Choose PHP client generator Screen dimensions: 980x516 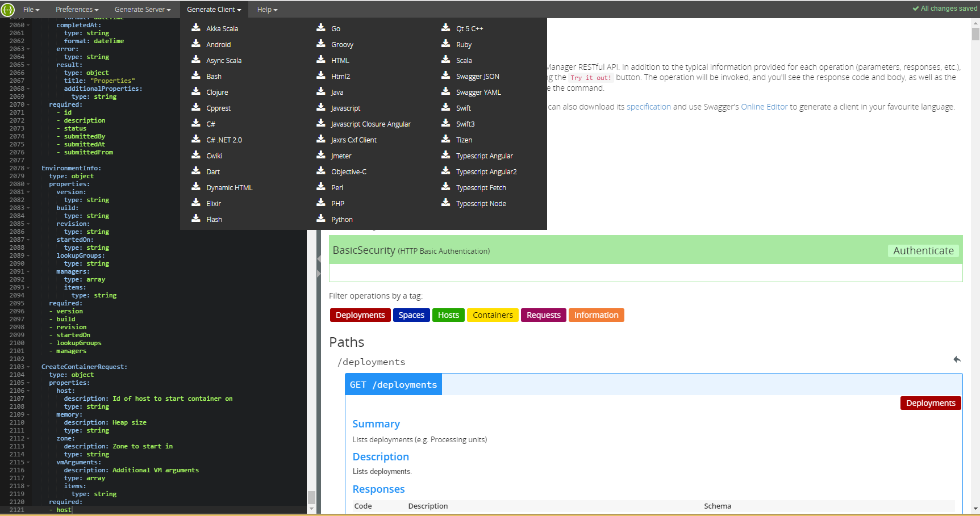[x=337, y=203]
